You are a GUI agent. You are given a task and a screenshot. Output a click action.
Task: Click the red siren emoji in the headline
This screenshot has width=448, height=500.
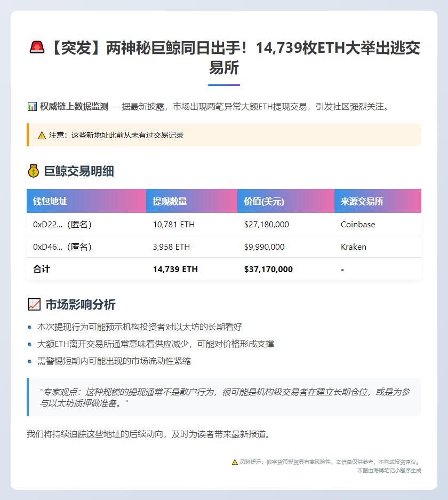37,47
